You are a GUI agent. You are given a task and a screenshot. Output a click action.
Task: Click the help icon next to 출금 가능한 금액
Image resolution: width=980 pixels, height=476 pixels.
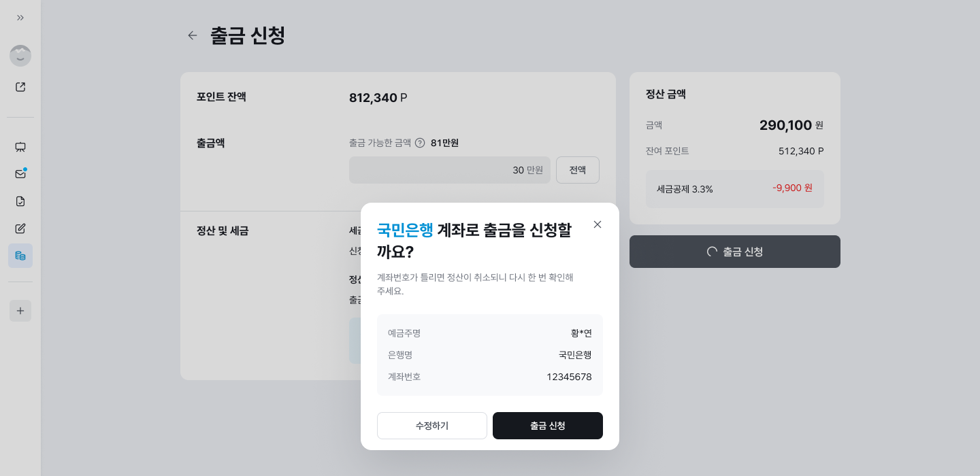pyautogui.click(x=420, y=143)
